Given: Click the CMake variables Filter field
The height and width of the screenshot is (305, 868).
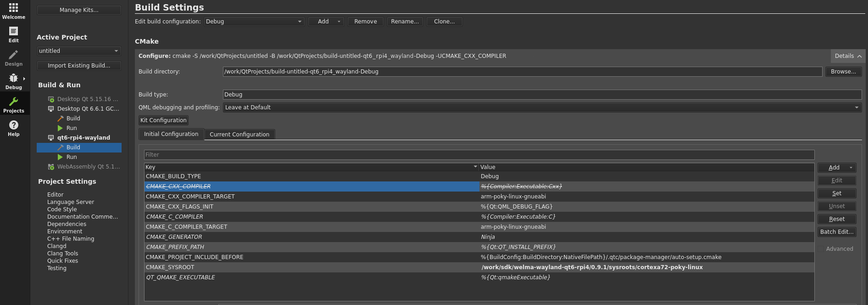Looking at the screenshot, I should [x=479, y=155].
